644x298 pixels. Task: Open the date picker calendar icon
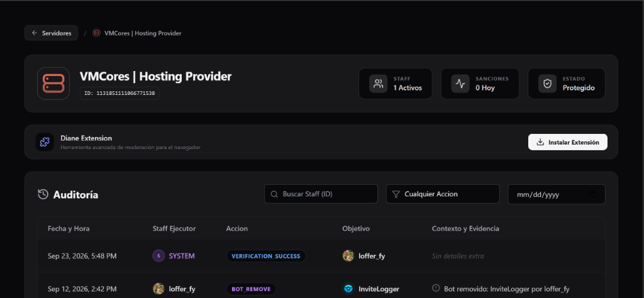coord(592,194)
